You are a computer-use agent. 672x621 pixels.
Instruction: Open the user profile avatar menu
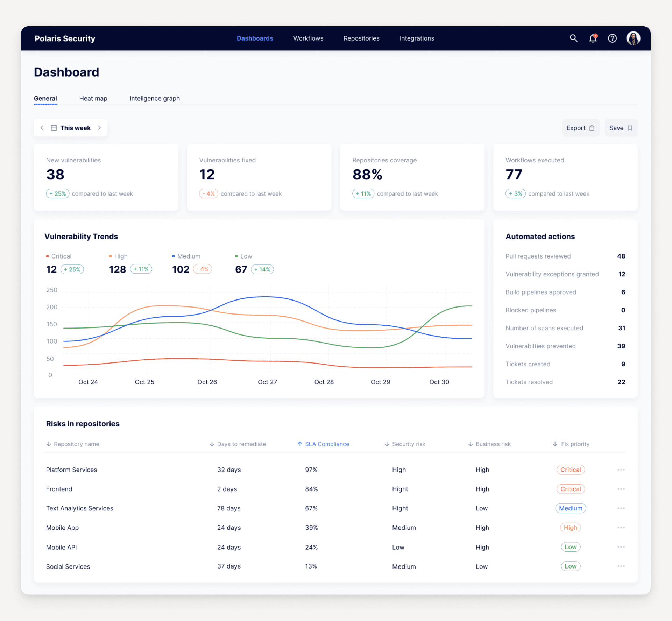[633, 38]
